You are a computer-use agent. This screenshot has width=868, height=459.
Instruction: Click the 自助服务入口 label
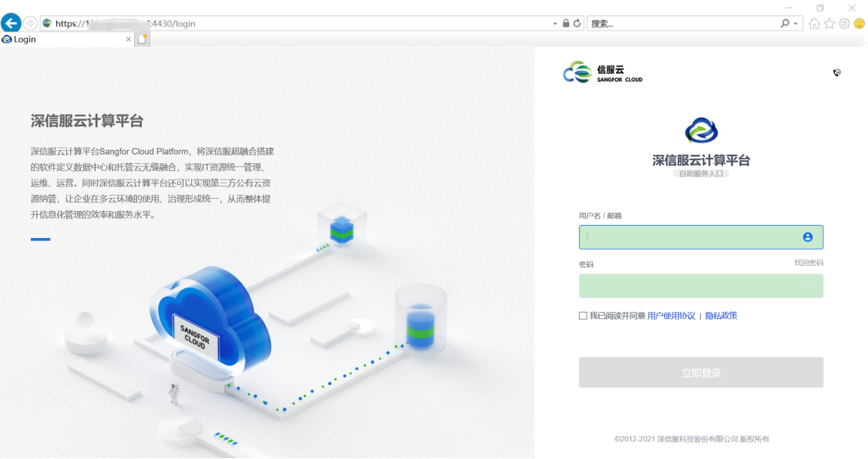(x=701, y=173)
